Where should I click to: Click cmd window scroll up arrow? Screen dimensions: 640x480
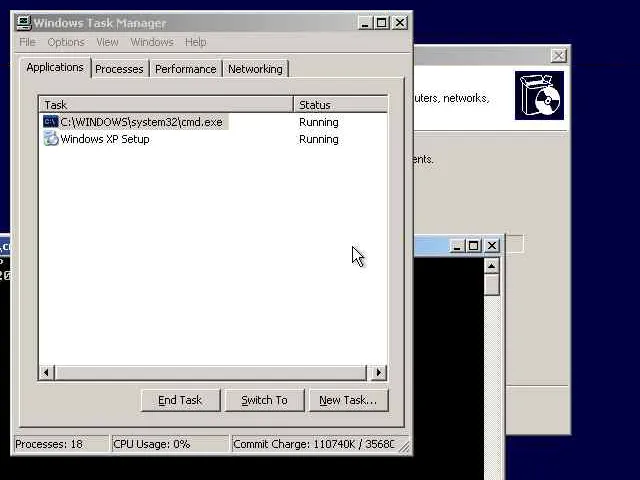tap(491, 266)
